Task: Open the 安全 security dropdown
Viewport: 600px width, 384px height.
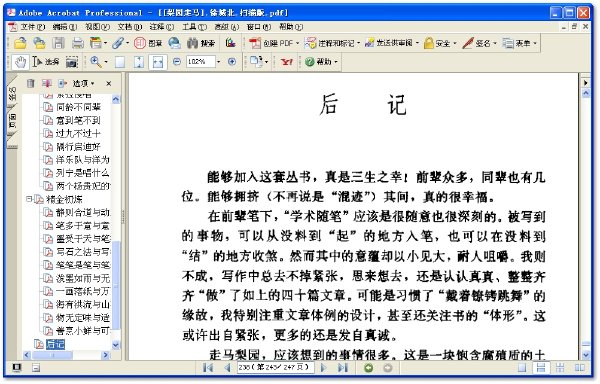Action: (x=440, y=43)
